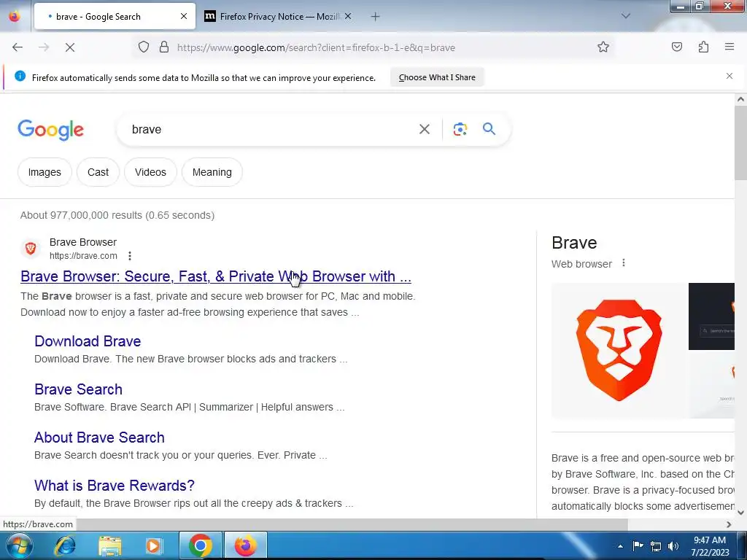The height and width of the screenshot is (560, 747).
Task: Click Firefox taskbar button
Action: [x=245, y=545]
